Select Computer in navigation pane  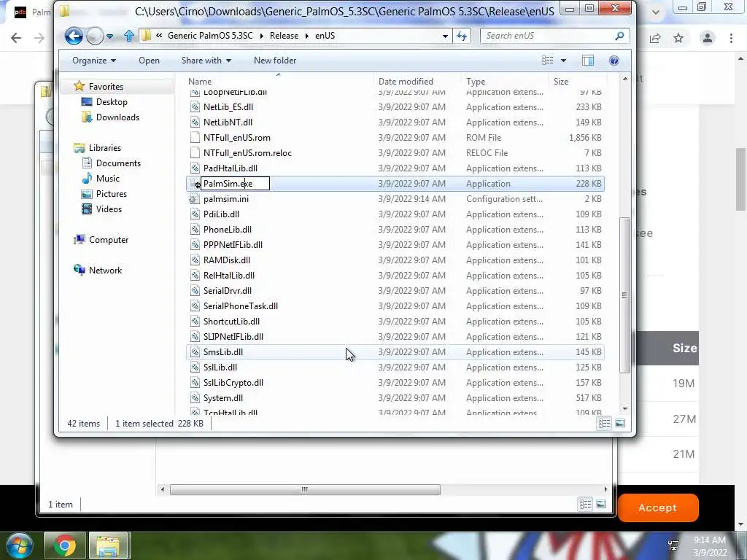click(108, 240)
